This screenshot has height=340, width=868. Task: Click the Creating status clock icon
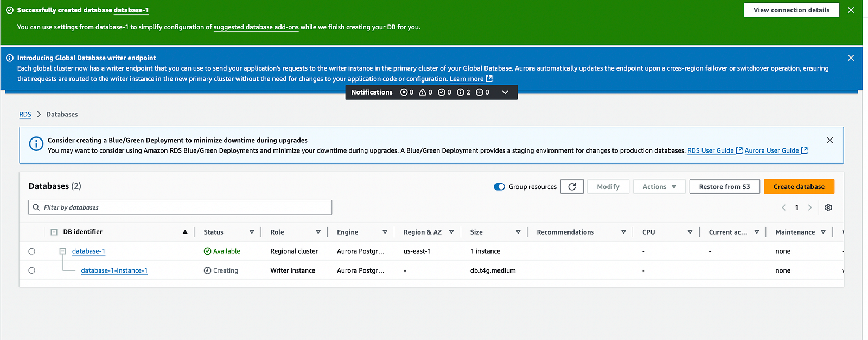[207, 270]
